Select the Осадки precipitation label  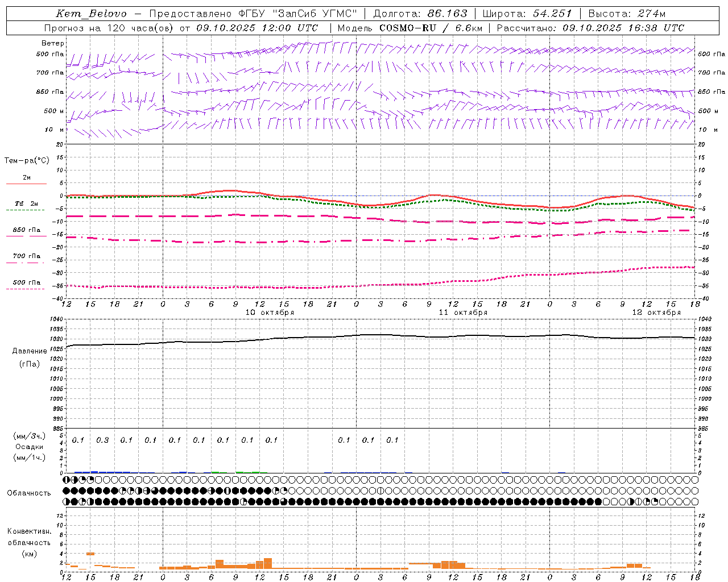point(30,447)
